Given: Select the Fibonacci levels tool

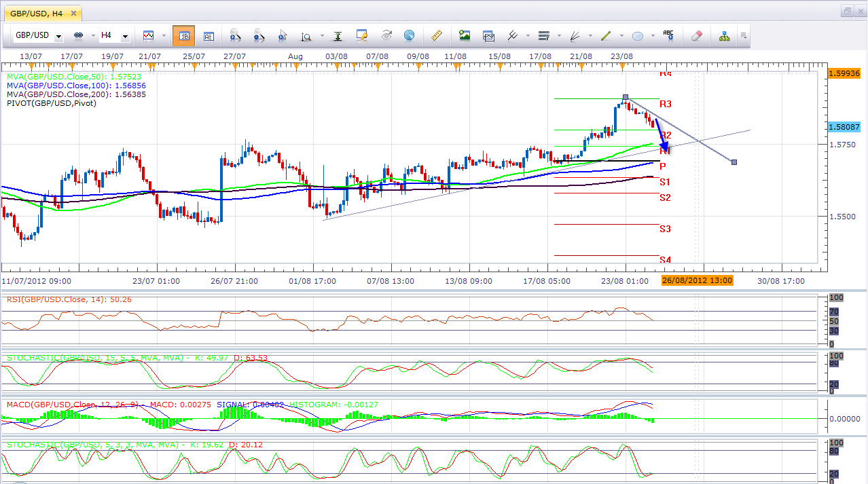Looking at the screenshot, I should [x=543, y=35].
